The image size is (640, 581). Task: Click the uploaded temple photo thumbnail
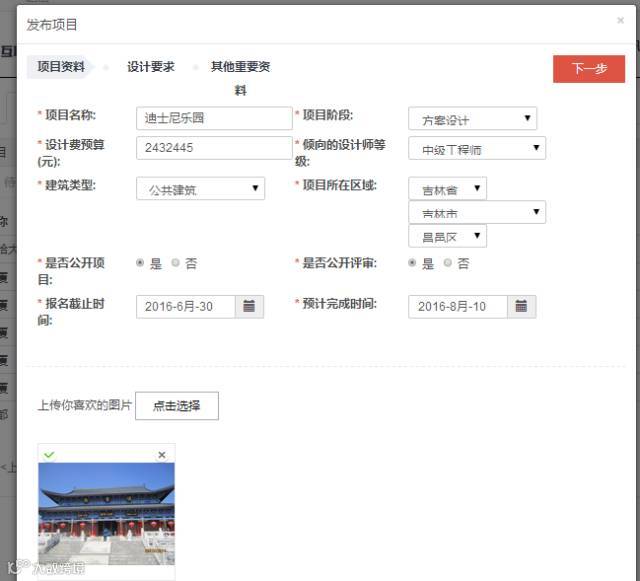pyautogui.click(x=107, y=514)
